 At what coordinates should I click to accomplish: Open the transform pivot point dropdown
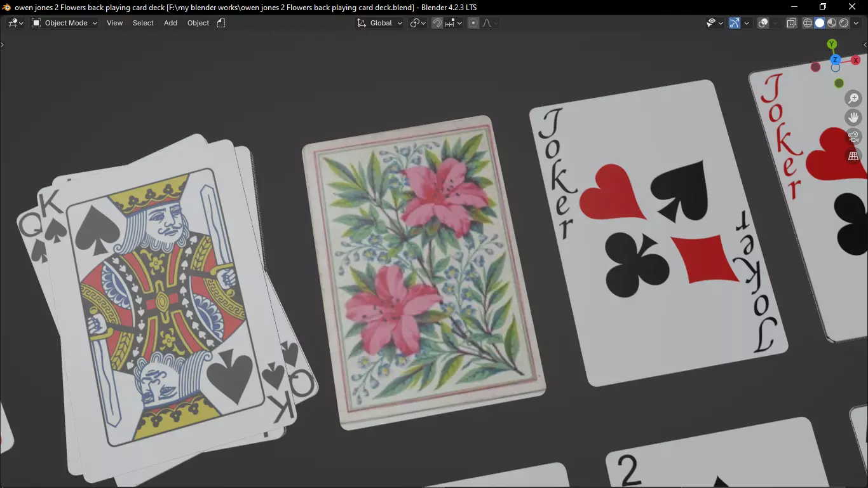[417, 23]
